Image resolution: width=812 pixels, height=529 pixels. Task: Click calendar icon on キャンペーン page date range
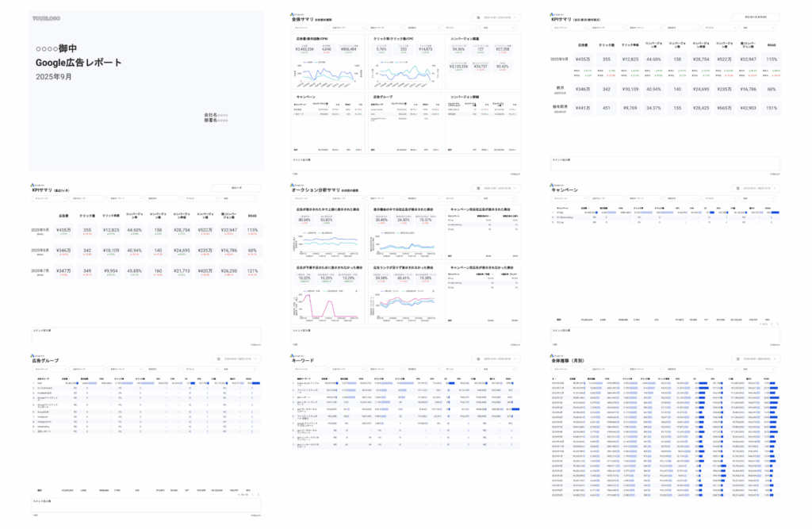pos(737,189)
